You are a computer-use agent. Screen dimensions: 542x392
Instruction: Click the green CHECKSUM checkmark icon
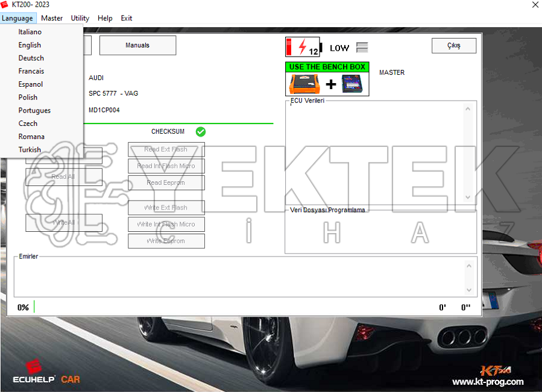click(x=201, y=131)
